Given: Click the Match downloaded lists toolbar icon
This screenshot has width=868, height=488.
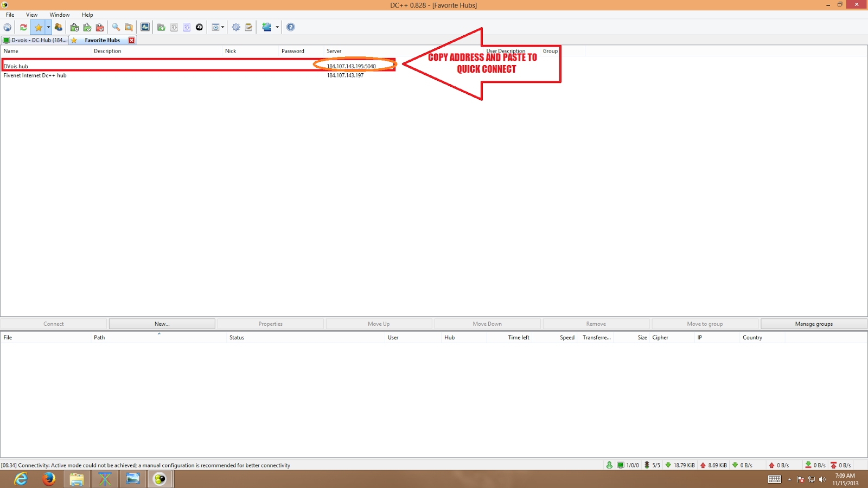Looking at the screenshot, I should pos(187,27).
